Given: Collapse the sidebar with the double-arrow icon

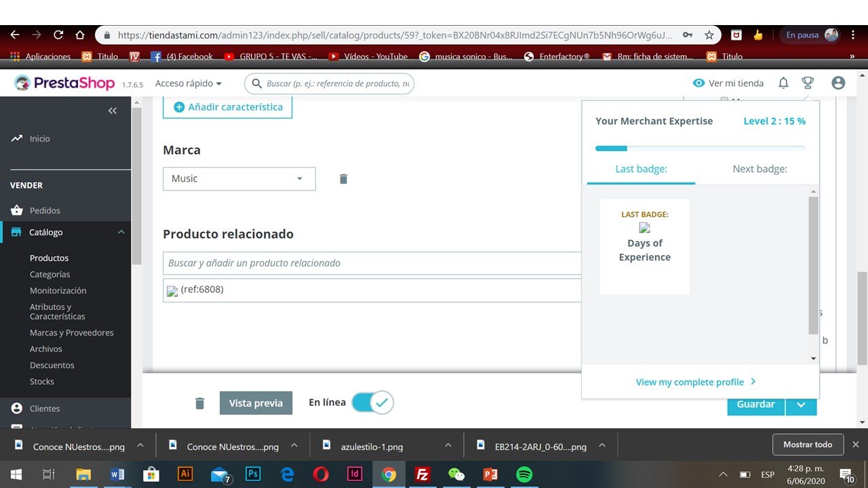Looking at the screenshot, I should click(113, 110).
